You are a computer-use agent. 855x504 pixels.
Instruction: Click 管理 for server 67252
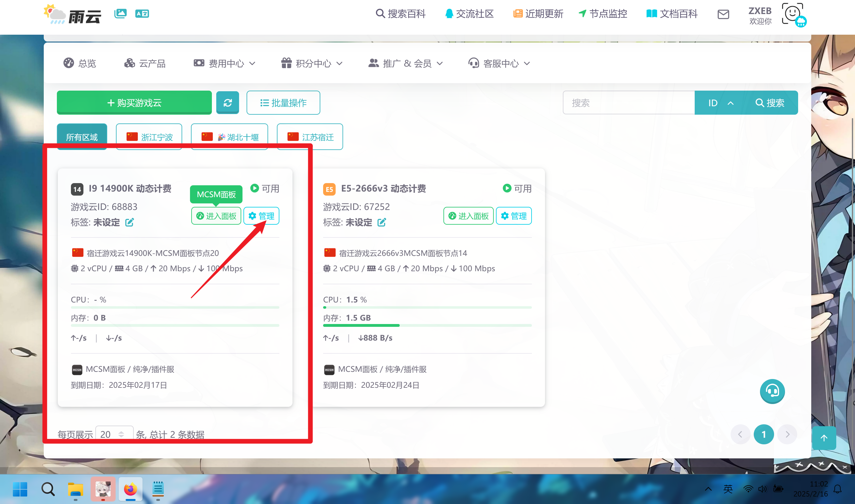tap(514, 216)
